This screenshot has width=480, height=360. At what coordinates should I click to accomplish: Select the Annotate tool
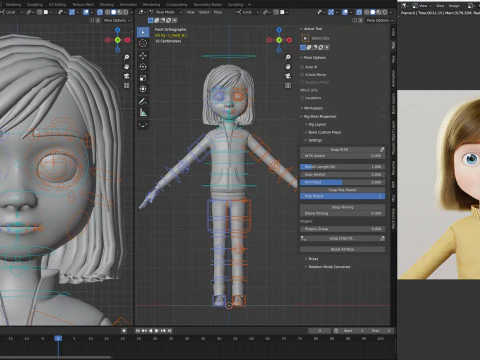(143, 101)
